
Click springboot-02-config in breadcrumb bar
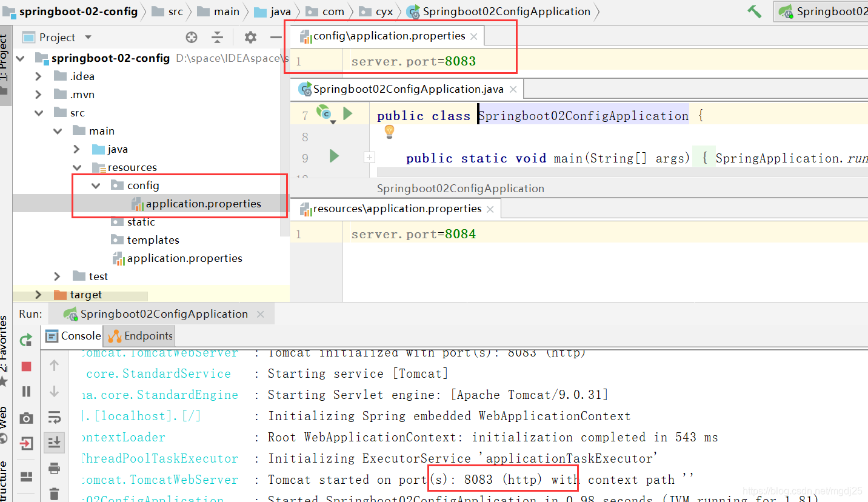pyautogui.click(x=70, y=12)
